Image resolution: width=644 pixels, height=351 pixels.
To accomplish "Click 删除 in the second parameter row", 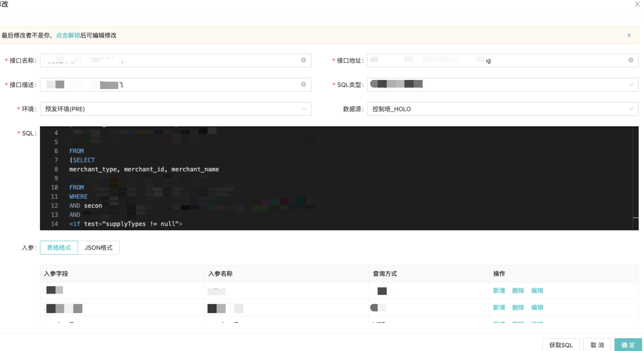I will click(x=518, y=308).
